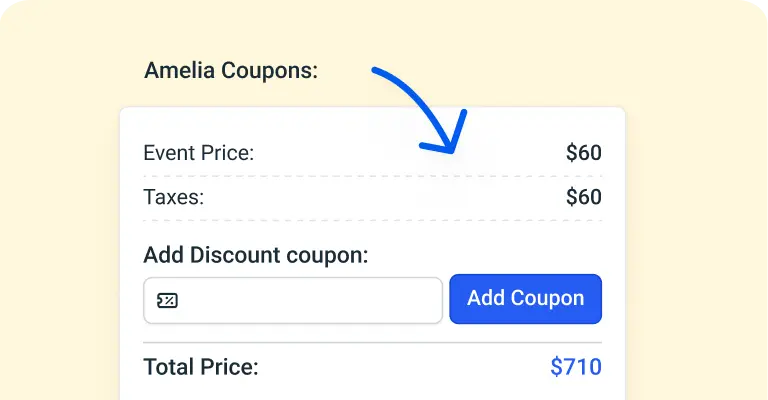
Task: Click the dashed divider under Event Price
Action: pos(373,176)
